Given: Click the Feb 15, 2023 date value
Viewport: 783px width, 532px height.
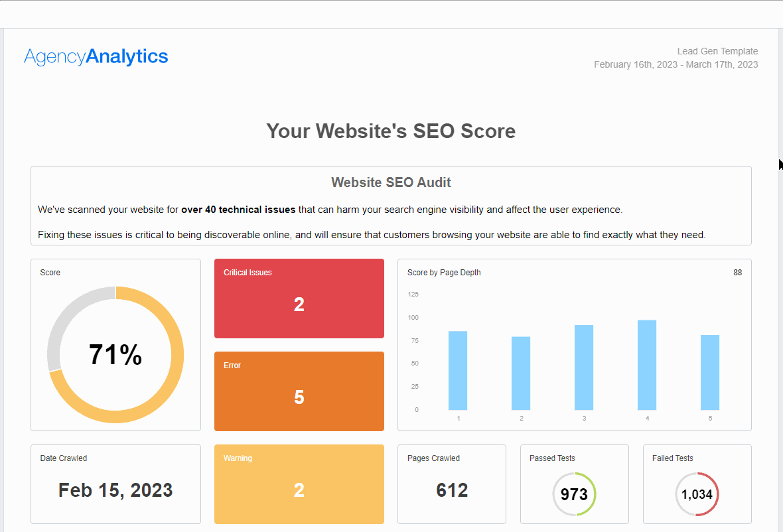Looking at the screenshot, I should [x=115, y=490].
